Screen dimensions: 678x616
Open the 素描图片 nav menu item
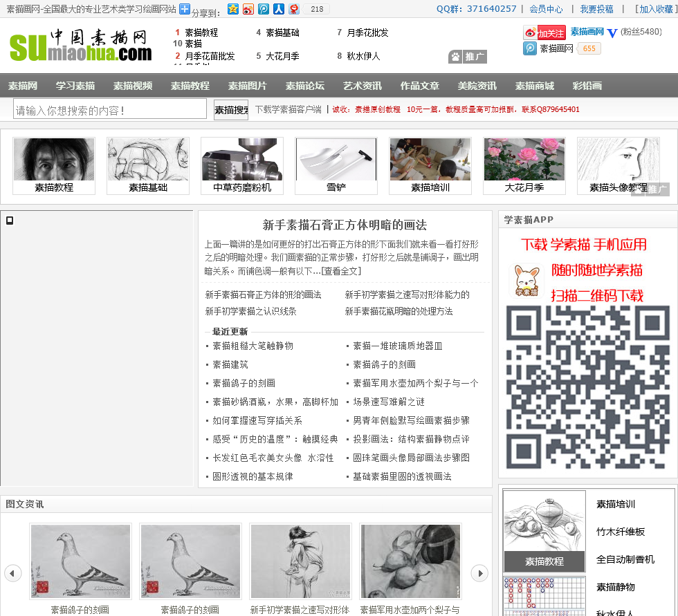(248, 86)
